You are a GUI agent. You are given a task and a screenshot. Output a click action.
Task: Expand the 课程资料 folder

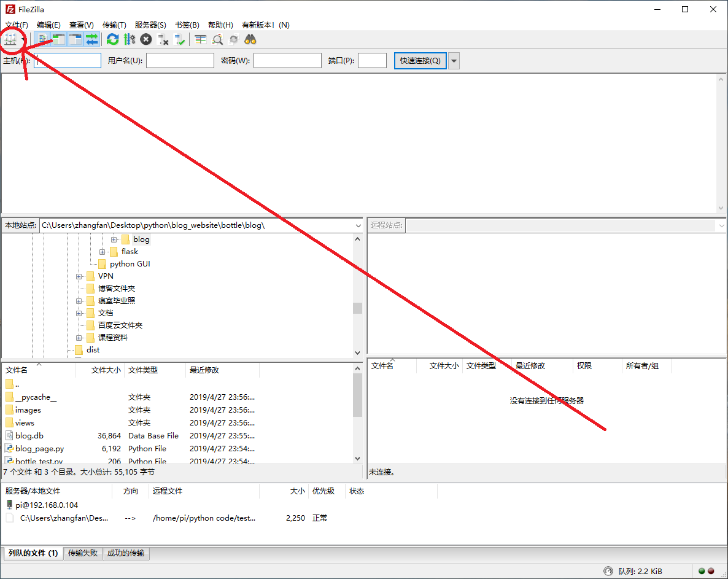coord(79,338)
